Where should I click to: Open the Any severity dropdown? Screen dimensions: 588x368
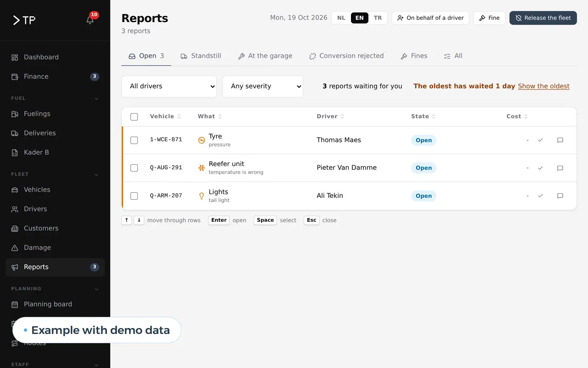coord(263,86)
